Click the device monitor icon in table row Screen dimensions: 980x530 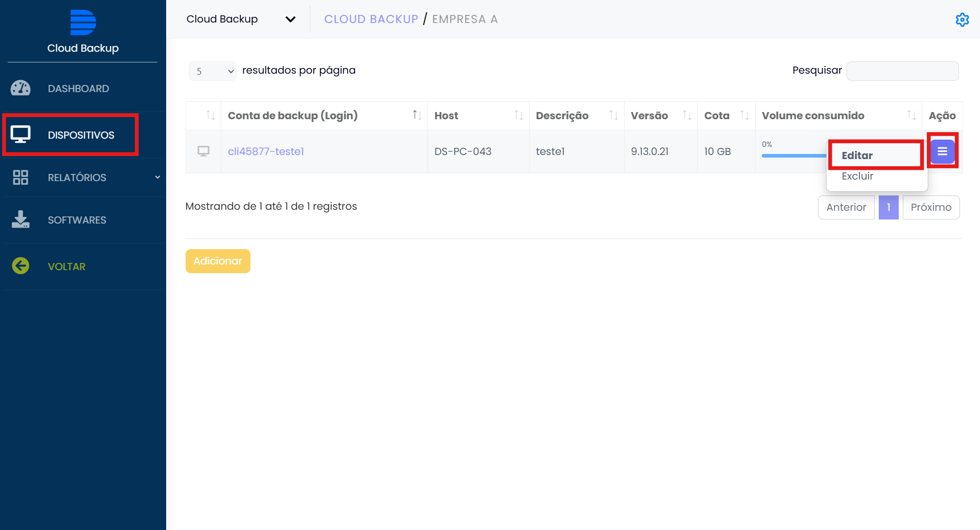pos(203,151)
